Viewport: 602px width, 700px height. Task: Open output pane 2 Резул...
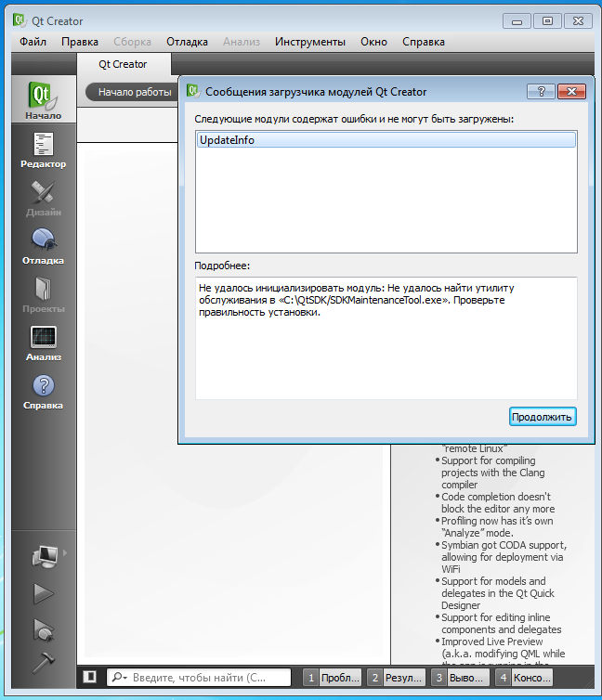(396, 677)
